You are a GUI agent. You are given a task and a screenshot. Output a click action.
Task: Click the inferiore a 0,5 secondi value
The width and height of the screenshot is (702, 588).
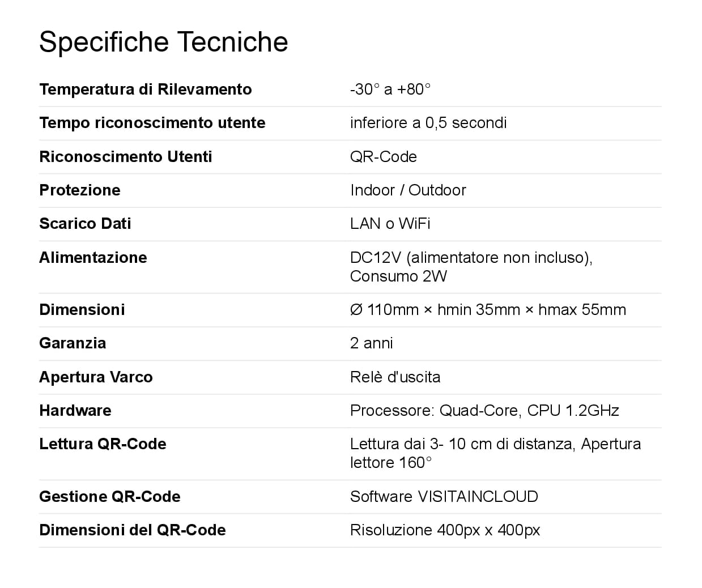pyautogui.click(x=428, y=123)
